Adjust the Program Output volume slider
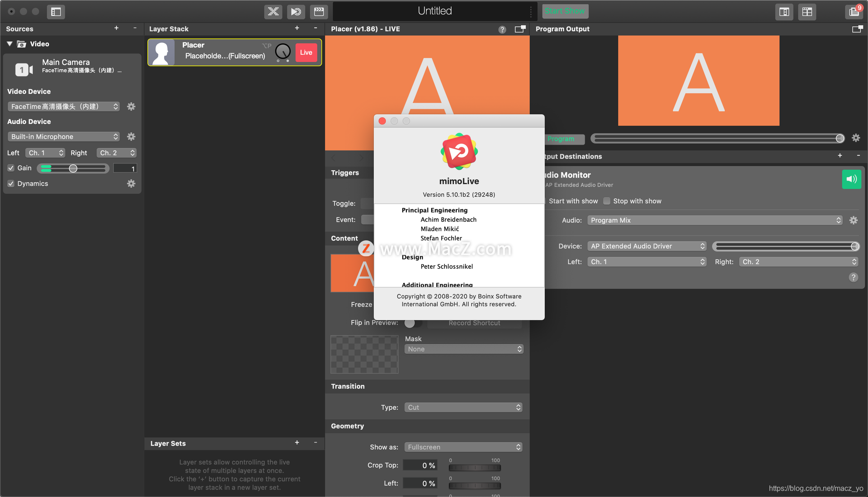Viewport: 868px width, 497px height. click(x=717, y=138)
